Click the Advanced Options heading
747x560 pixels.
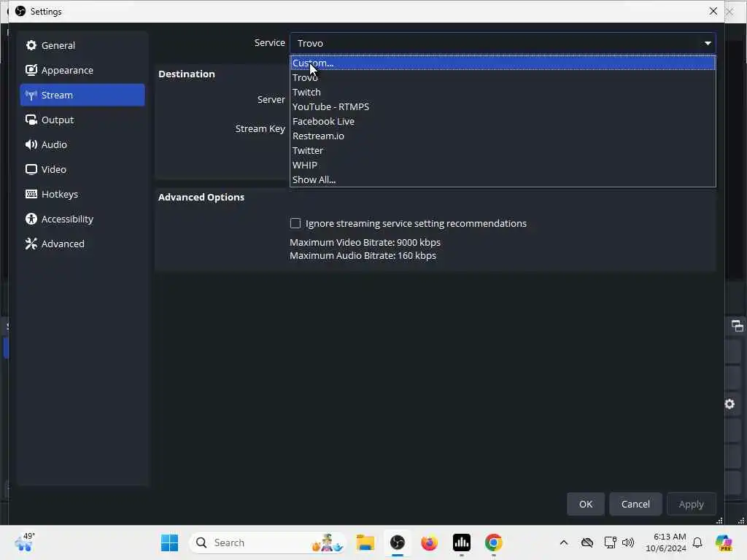[201, 197]
